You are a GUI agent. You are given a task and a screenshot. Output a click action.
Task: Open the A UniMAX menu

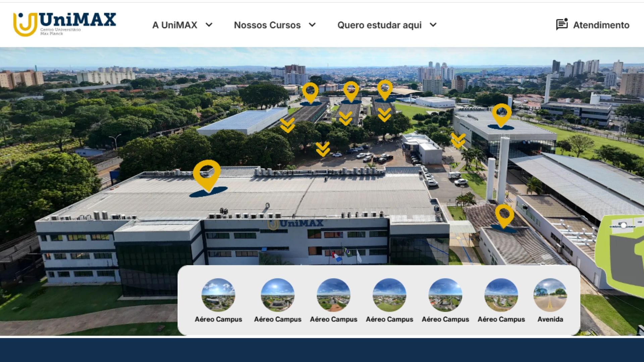[174, 25]
